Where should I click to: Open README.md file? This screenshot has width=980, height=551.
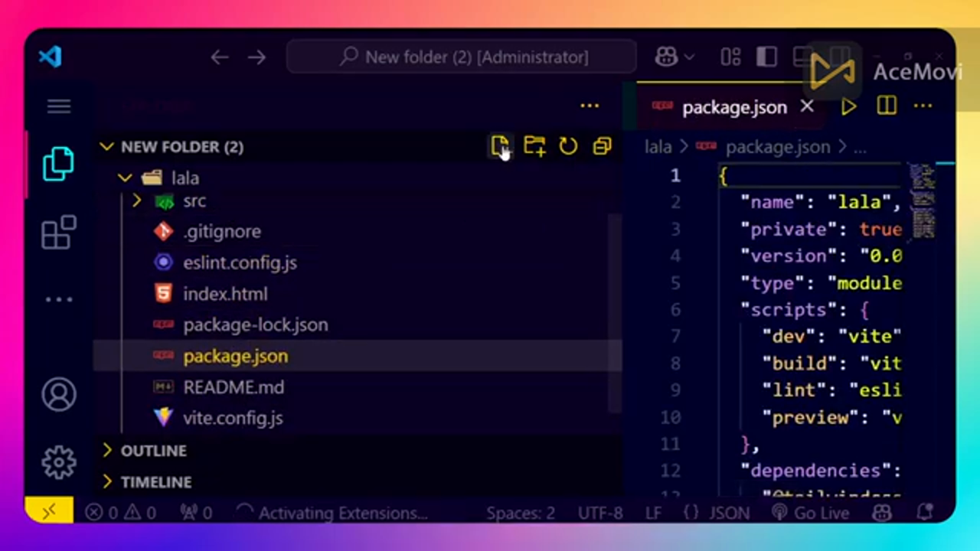click(234, 388)
